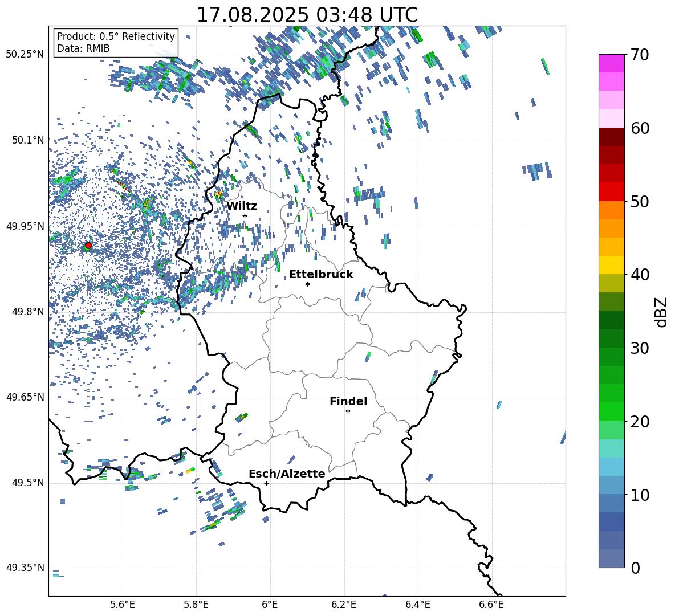Image resolution: width=675 pixels, height=616 pixels.
Task: Click the 5.8°E longitude label
Action: coord(196,605)
